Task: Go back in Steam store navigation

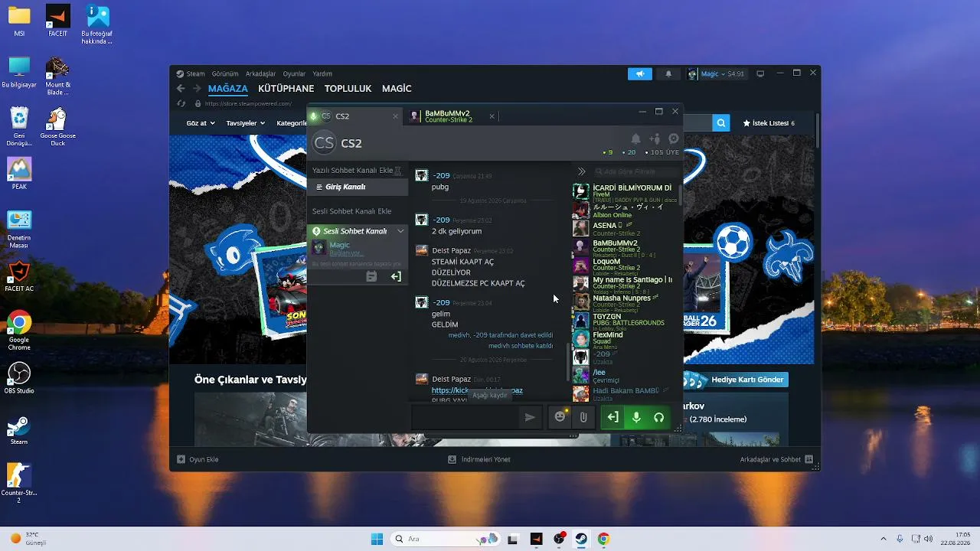Action: 181,89
